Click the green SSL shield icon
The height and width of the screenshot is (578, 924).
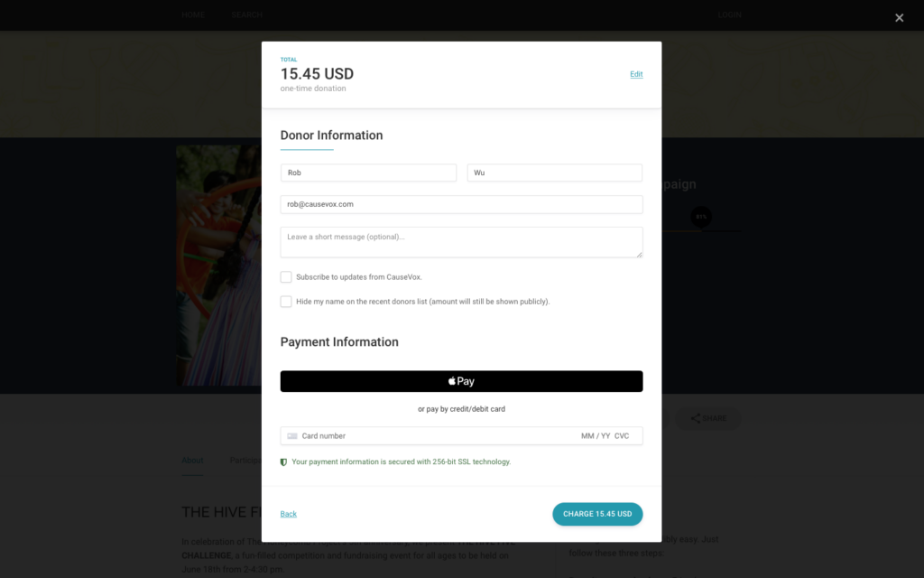click(283, 461)
